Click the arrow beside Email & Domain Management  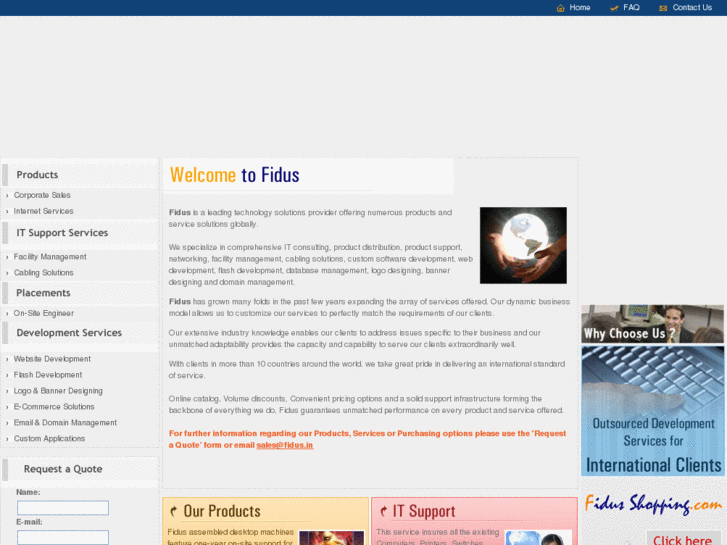(7, 423)
